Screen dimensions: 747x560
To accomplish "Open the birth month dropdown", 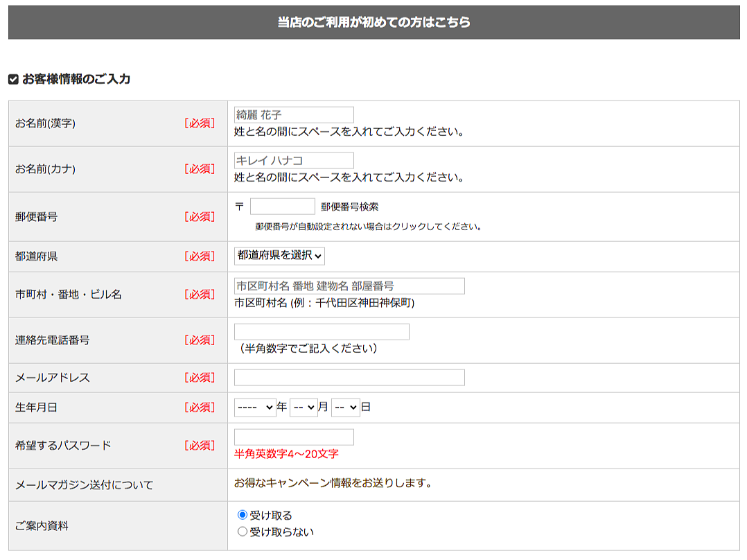I will (x=304, y=408).
